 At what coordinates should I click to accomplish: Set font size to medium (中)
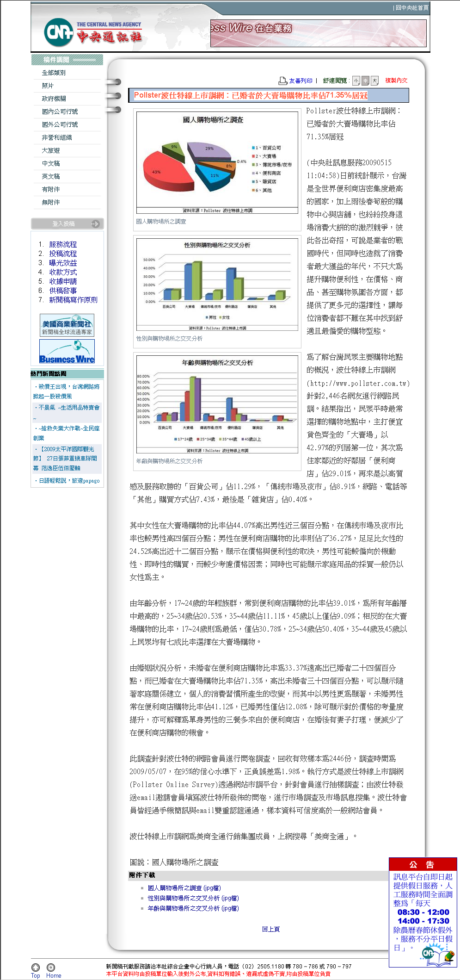[x=365, y=81]
